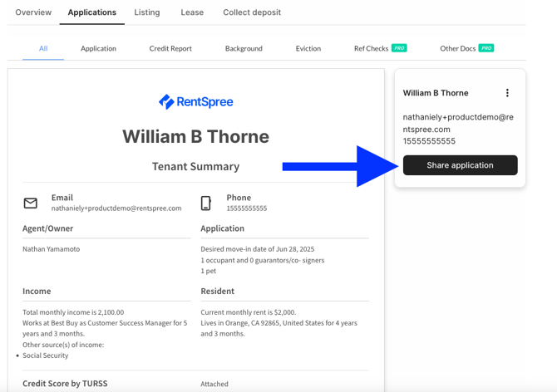Click Other source(s) of income label
The width and height of the screenshot is (557, 392).
tap(63, 345)
